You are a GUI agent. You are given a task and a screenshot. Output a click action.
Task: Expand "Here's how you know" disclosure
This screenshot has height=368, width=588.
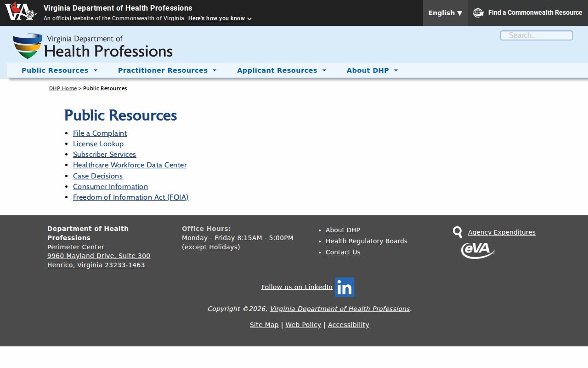pyautogui.click(x=220, y=18)
